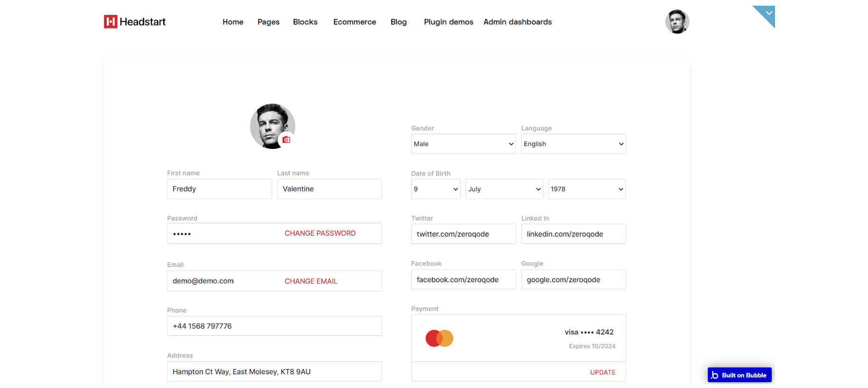Go to Admin dashboards menu
This screenshot has height=388, width=868.
pyautogui.click(x=517, y=22)
